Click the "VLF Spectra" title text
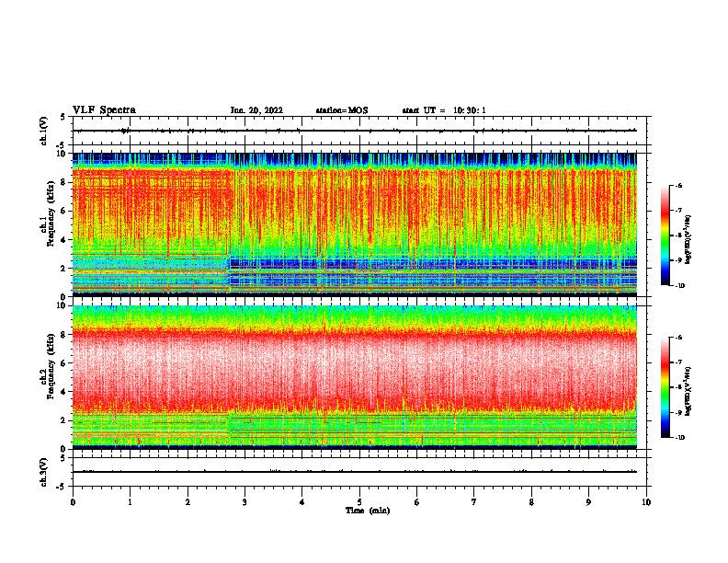 pos(104,110)
